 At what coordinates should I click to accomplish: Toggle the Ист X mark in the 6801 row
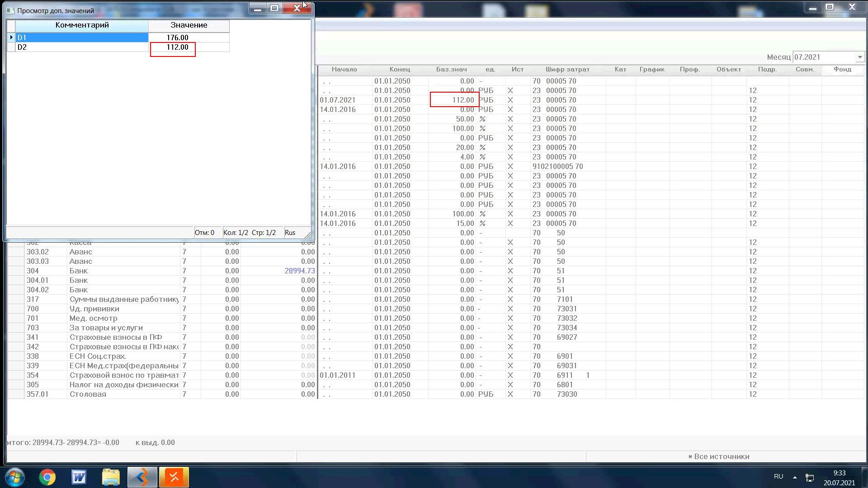(510, 385)
